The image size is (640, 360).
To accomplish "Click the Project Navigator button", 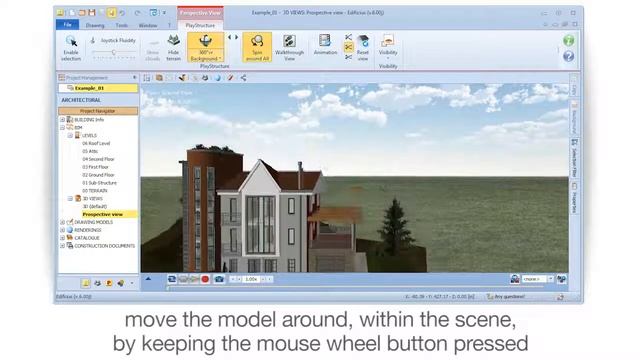I will pos(98,111).
